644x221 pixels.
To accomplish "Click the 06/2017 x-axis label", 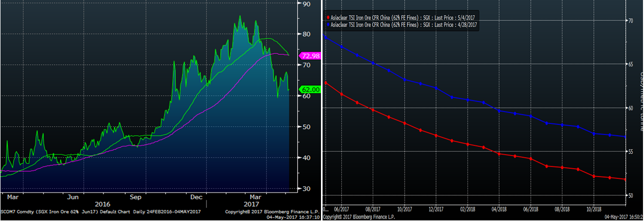I will tap(341, 208).
